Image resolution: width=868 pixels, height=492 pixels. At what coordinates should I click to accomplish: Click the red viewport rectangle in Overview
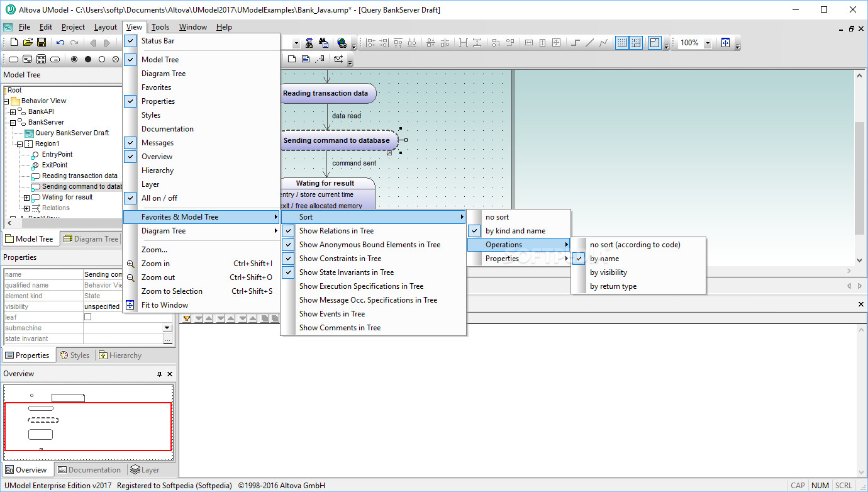[x=88, y=427]
